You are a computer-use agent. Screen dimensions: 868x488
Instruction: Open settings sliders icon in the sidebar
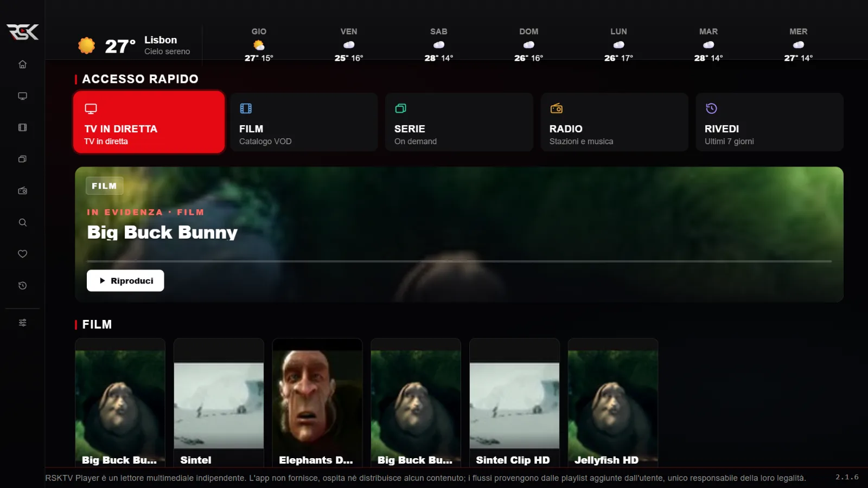22,323
